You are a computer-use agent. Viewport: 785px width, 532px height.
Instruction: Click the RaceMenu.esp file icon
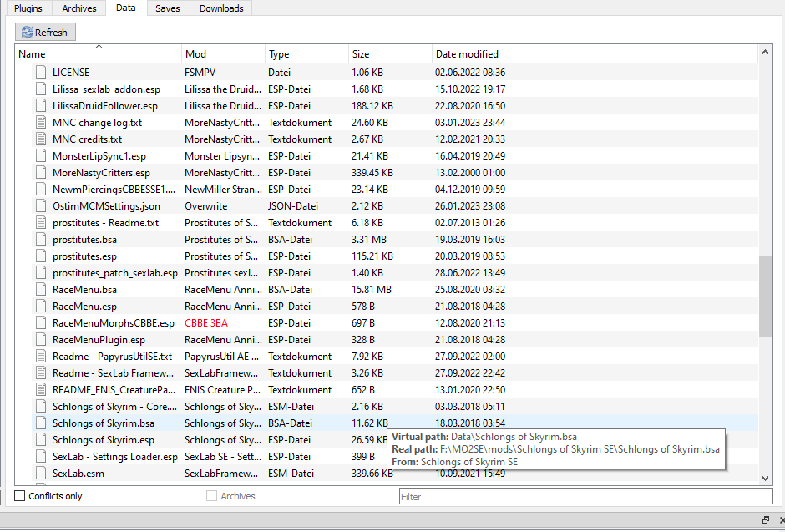41,307
